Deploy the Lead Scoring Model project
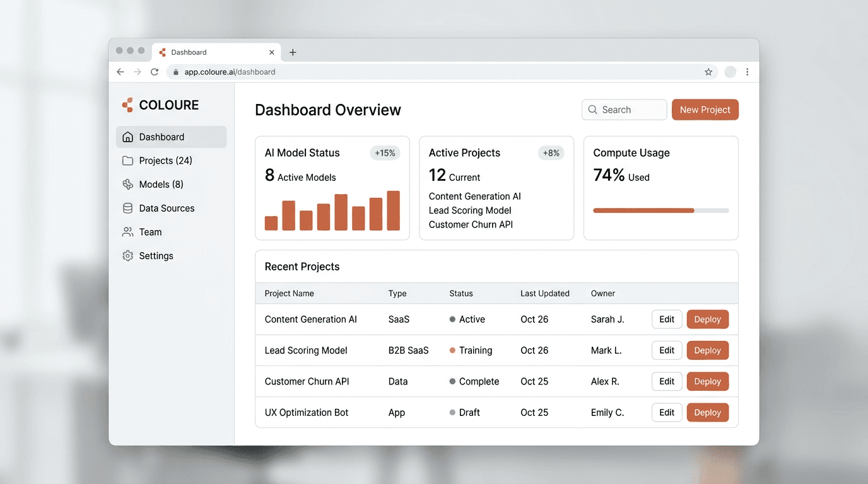Screen dimensions: 868x484 [x=708, y=350]
